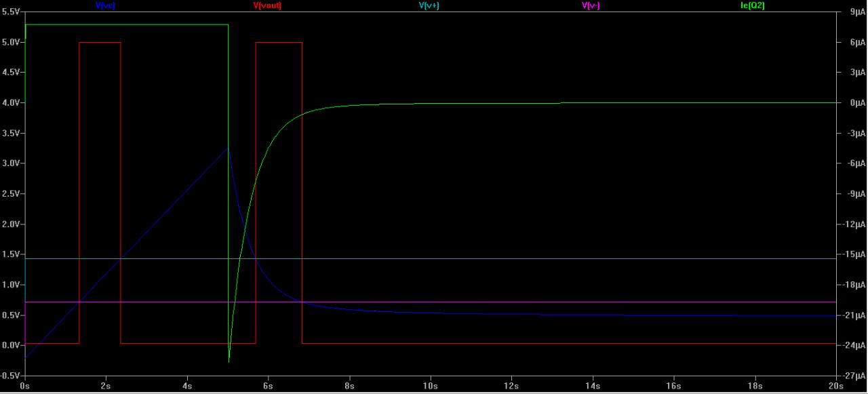Click the -24µA right axis label
Screen dimensions: 868x394
[854, 345]
